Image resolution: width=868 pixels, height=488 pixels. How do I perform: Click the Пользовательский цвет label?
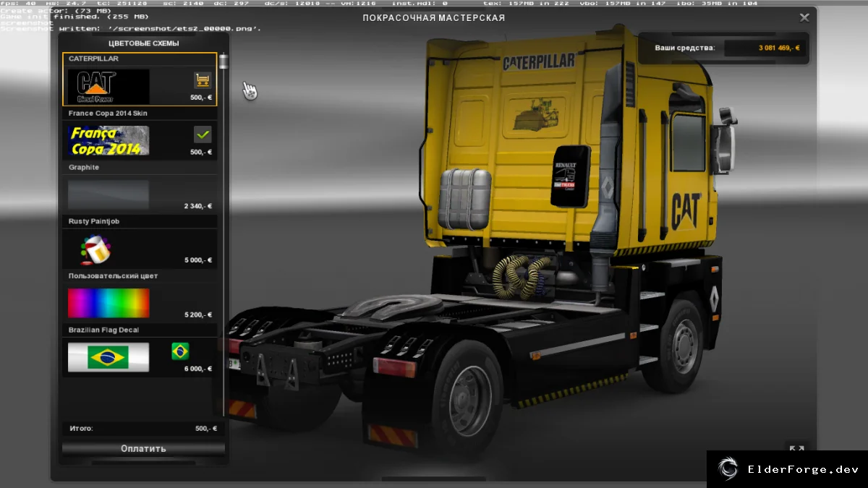coord(113,276)
